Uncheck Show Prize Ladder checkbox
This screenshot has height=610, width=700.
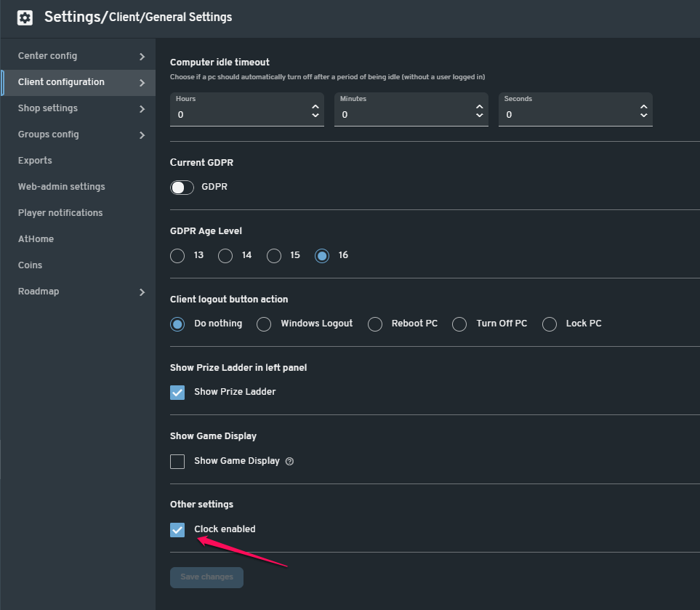(177, 393)
